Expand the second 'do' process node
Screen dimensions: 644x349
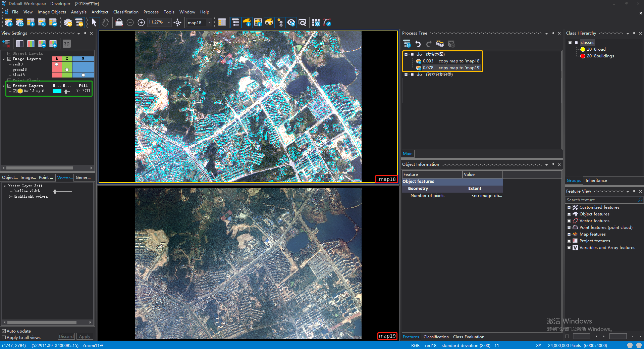pos(406,74)
